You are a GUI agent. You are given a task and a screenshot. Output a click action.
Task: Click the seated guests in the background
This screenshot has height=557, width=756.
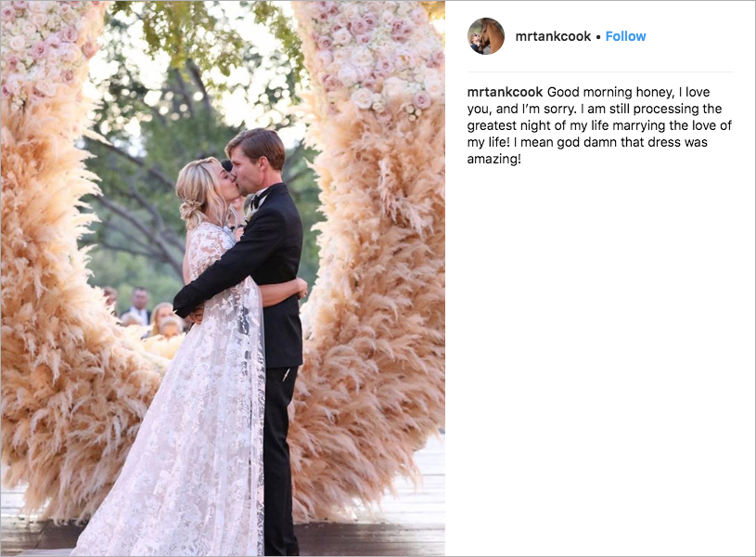coord(145,314)
